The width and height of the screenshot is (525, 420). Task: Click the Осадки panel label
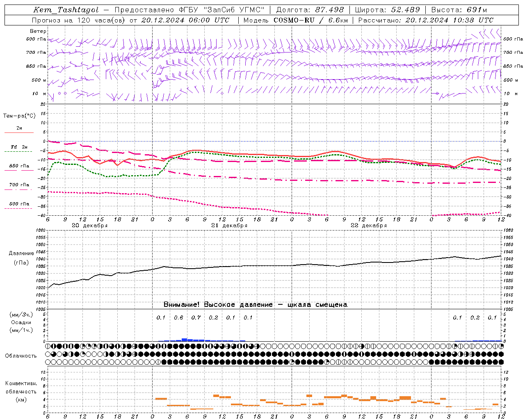(x=21, y=322)
